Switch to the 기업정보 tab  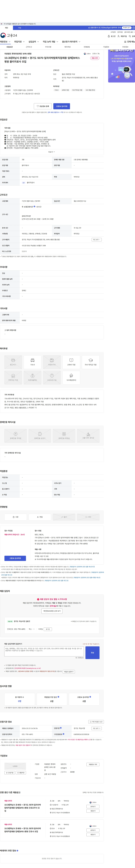106,47
